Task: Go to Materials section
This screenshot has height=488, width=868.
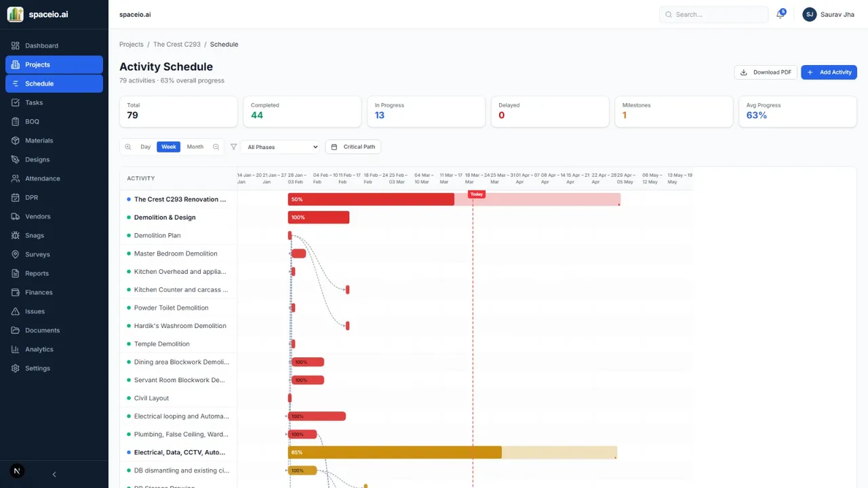Action: pos(54,140)
